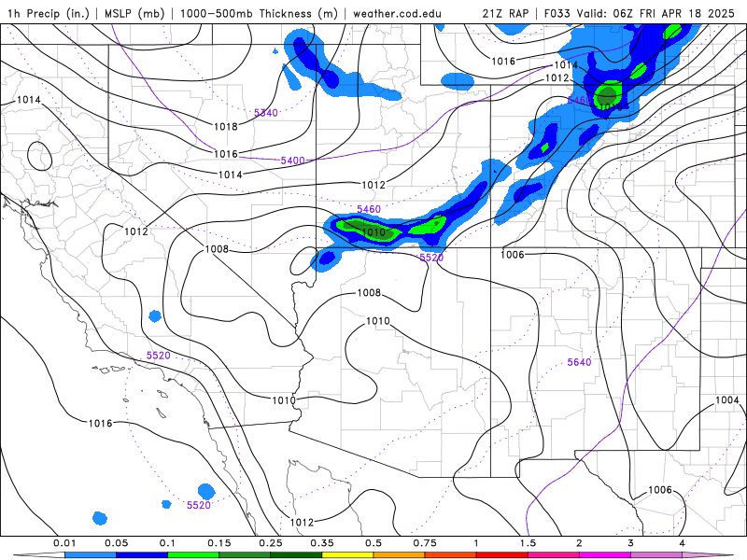Click the red 1–1.5 legend swatch

click(502, 555)
